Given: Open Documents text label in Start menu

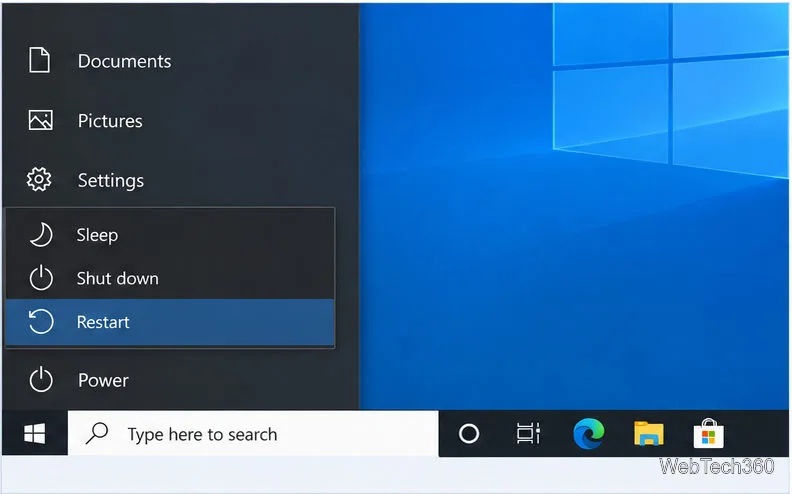Looking at the screenshot, I should point(124,61).
